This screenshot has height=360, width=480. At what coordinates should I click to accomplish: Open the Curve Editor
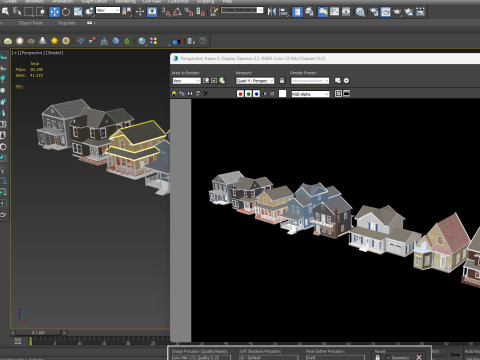[334, 12]
